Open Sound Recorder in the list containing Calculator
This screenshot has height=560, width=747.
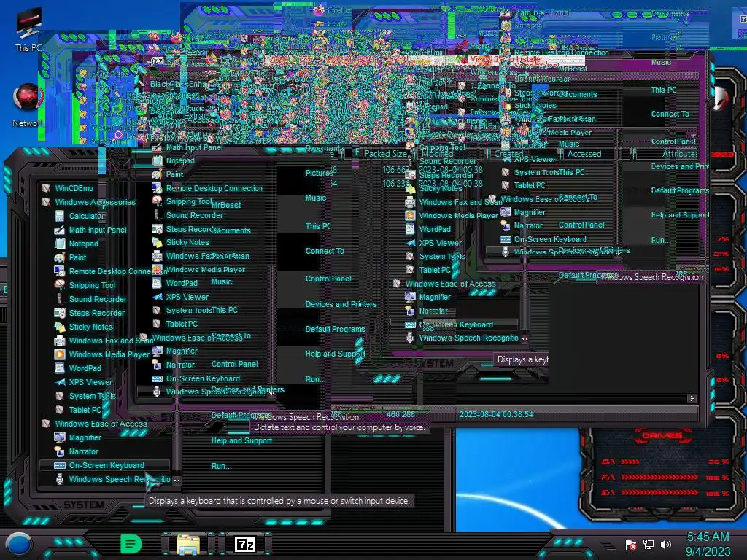[91, 298]
